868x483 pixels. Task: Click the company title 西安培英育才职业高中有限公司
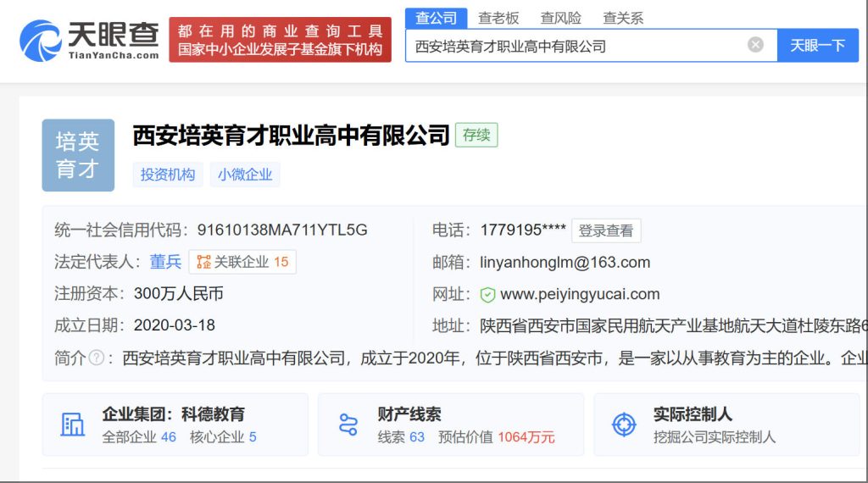(292, 136)
